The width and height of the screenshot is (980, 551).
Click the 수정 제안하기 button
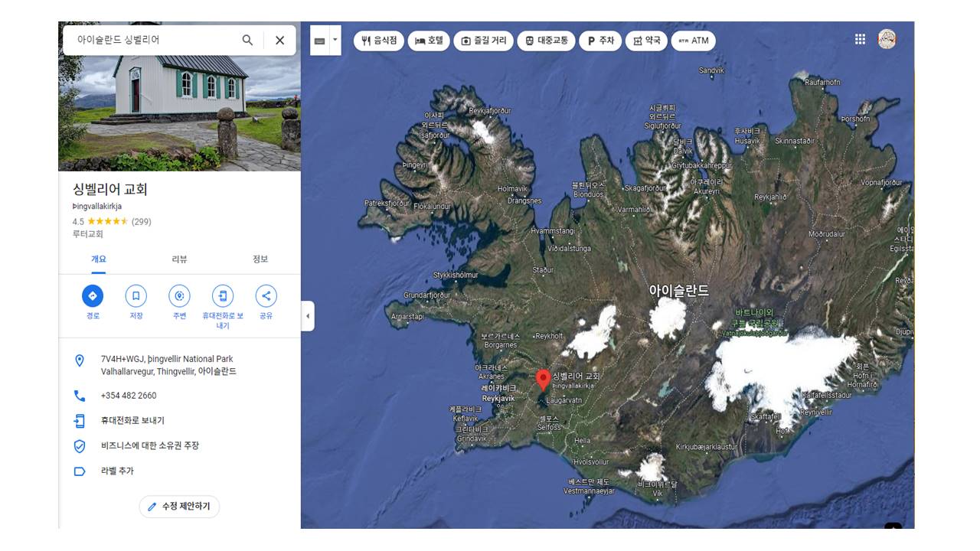pos(179,507)
